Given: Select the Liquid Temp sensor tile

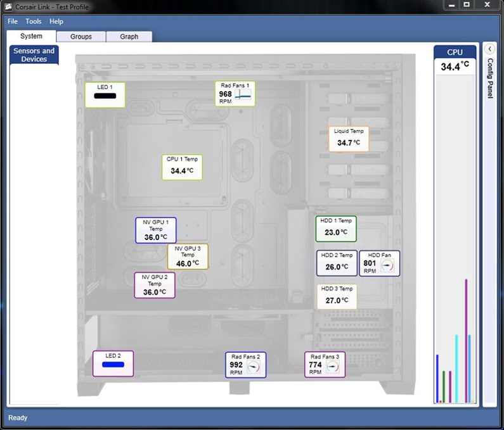Looking at the screenshot, I should tap(349, 139).
